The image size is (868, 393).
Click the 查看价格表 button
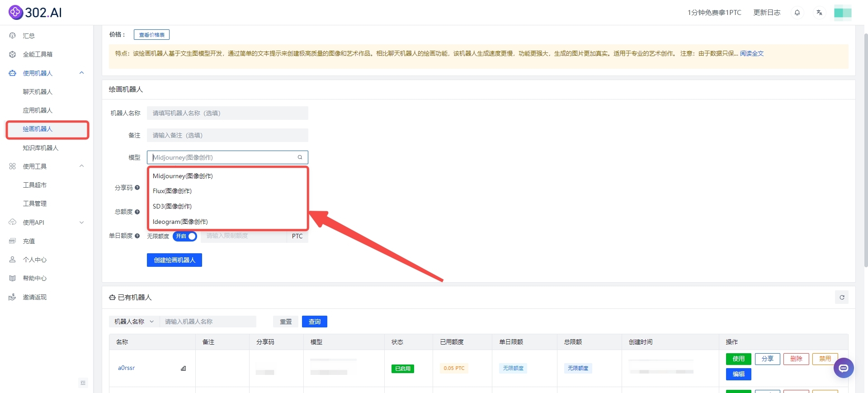(x=151, y=35)
